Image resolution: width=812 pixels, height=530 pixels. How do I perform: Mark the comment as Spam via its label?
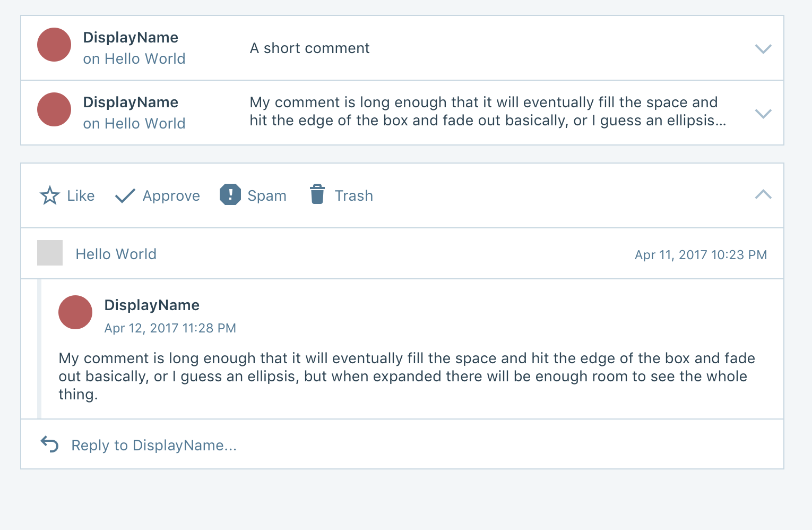[267, 196]
